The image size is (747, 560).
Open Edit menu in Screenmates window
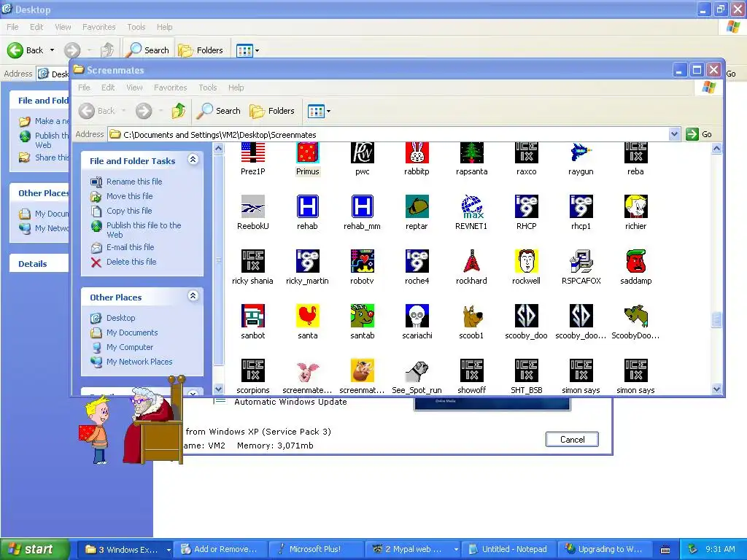click(x=108, y=87)
